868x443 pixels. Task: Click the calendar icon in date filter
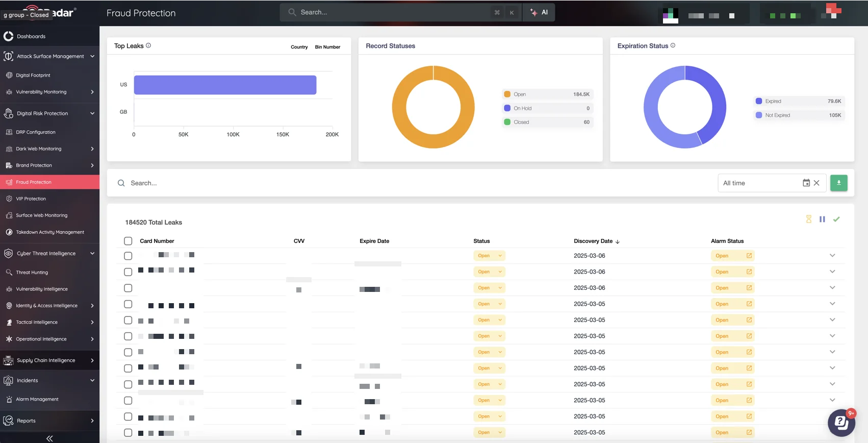pyautogui.click(x=806, y=183)
